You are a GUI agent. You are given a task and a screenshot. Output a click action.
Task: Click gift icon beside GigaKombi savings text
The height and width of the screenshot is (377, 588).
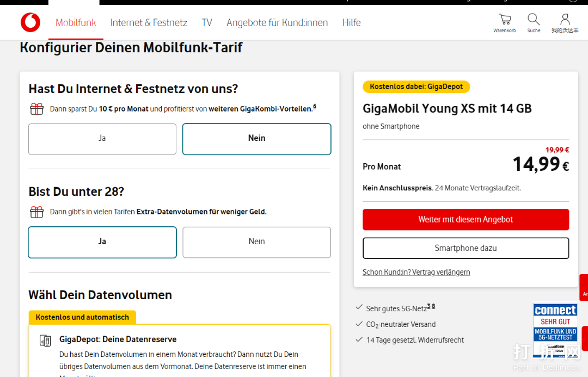click(x=36, y=109)
